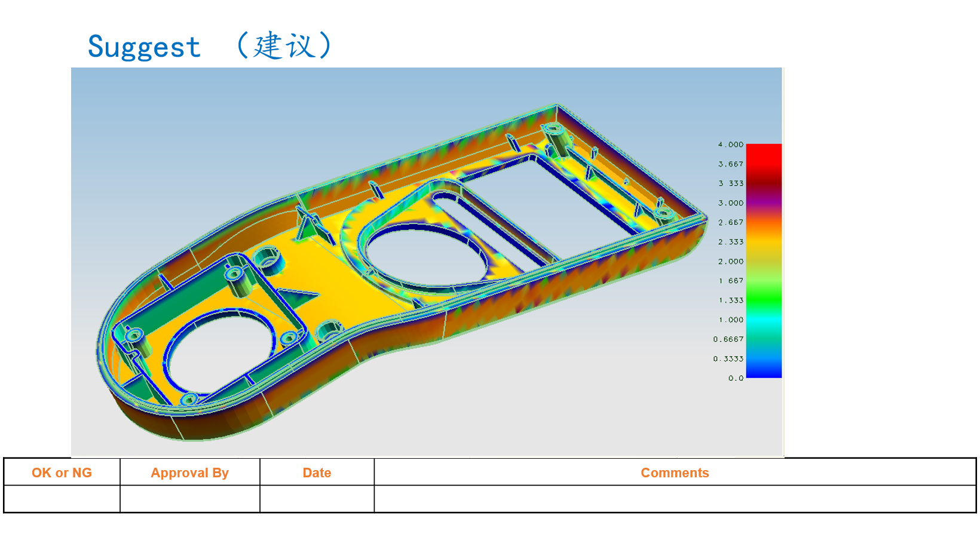Click the "0.6667" legend value

728,339
